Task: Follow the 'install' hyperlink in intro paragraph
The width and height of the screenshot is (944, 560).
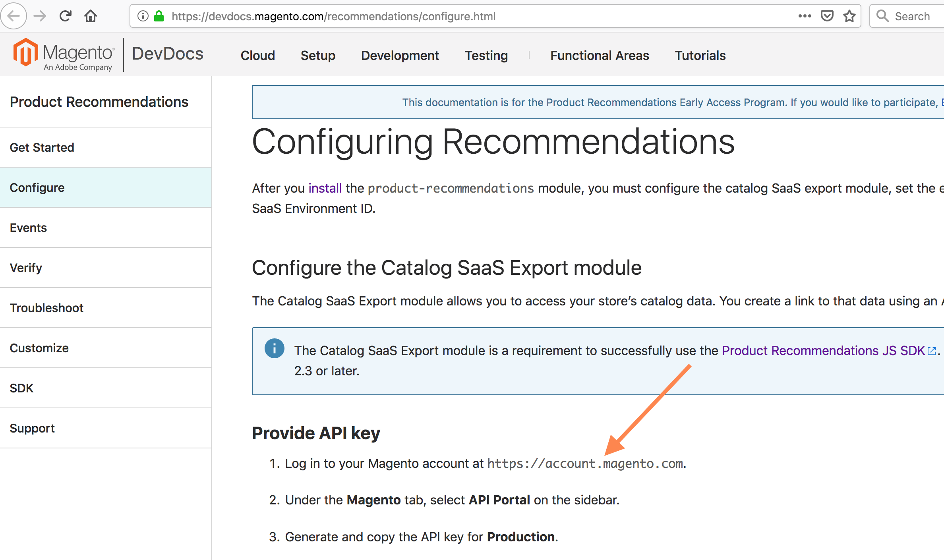Action: pyautogui.click(x=325, y=188)
